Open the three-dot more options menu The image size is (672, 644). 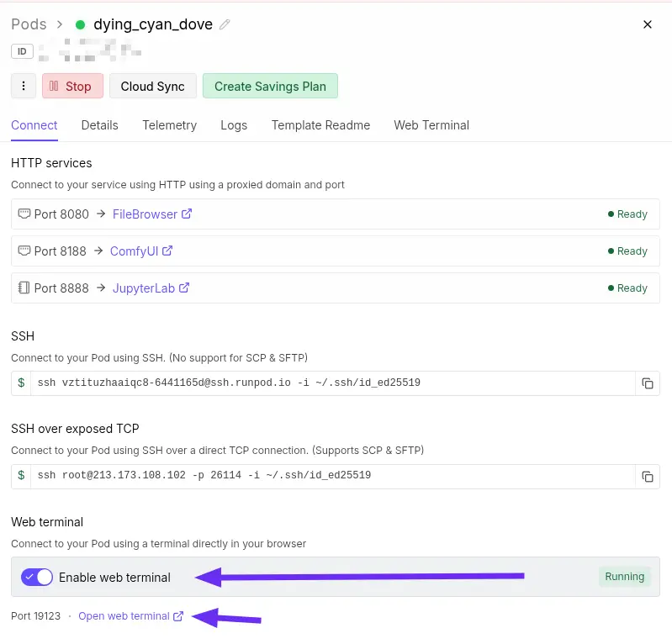pos(24,86)
